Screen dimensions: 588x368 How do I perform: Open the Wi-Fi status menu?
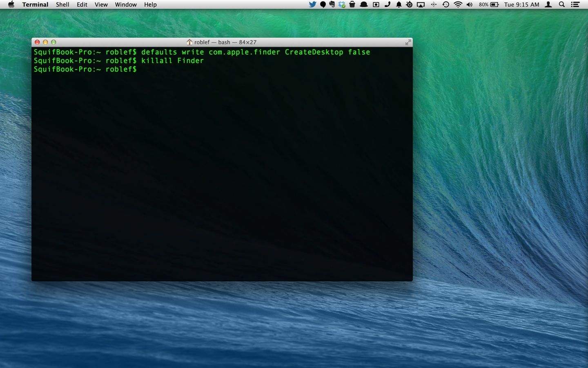[x=458, y=4]
